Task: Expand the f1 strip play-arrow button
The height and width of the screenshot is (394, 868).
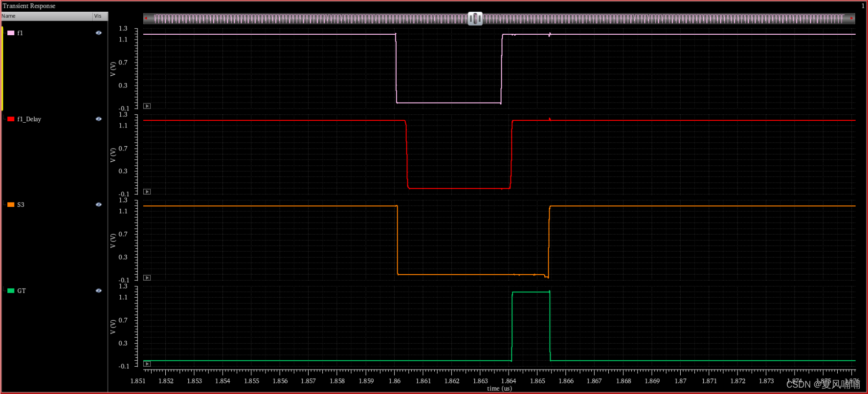Action: [147, 106]
